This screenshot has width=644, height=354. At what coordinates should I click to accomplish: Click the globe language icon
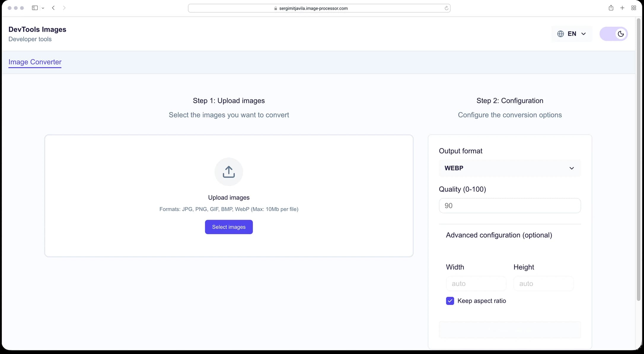point(560,34)
